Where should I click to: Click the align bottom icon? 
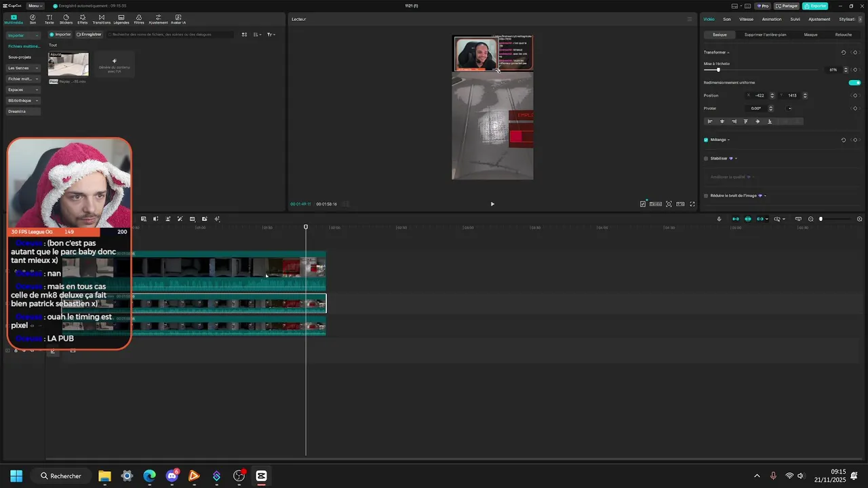(769, 121)
